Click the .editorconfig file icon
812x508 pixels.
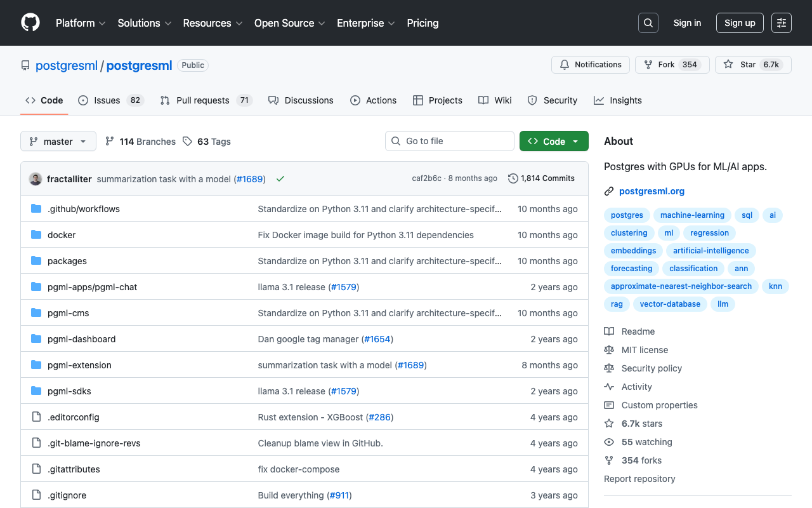(36, 417)
